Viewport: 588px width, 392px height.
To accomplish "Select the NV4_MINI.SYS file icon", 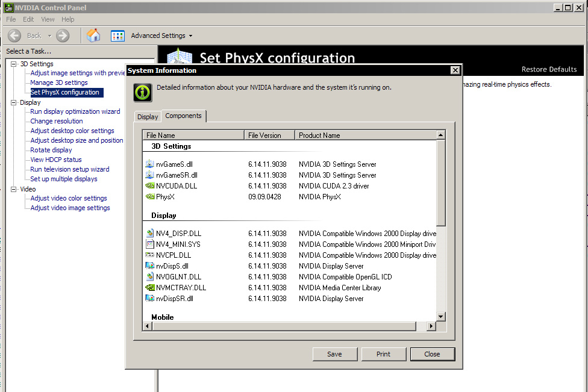I will [x=149, y=244].
